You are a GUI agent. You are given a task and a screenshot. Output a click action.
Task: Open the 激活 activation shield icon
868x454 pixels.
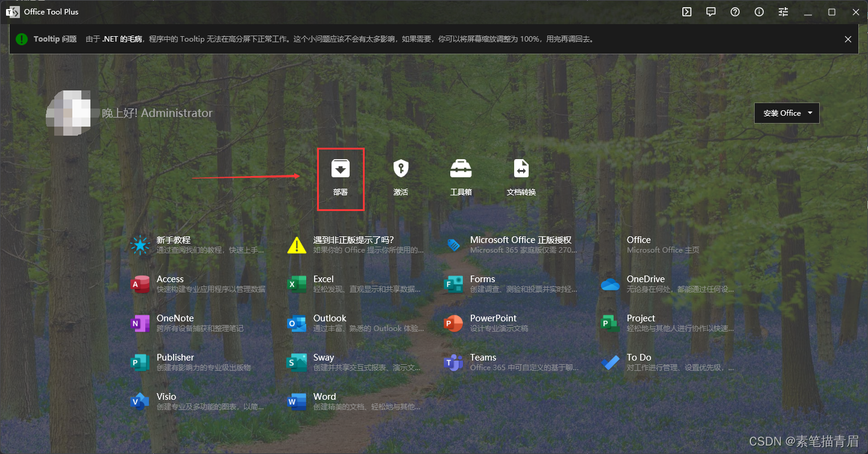tap(401, 169)
